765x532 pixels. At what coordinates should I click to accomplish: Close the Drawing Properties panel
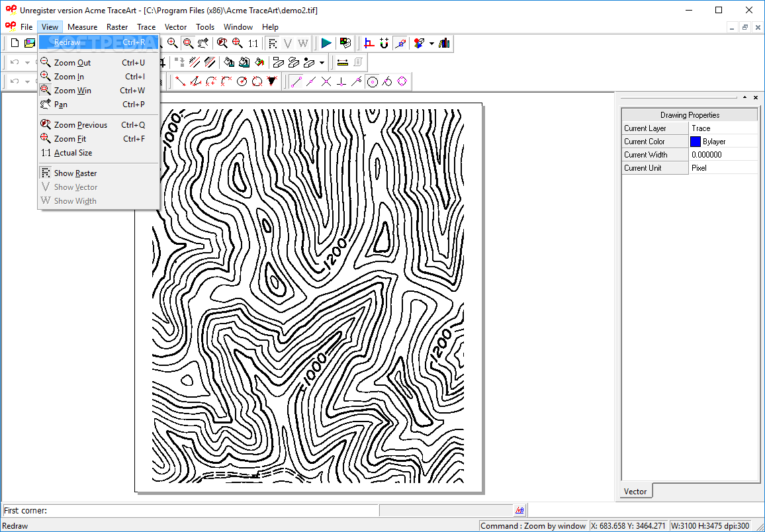point(756,97)
